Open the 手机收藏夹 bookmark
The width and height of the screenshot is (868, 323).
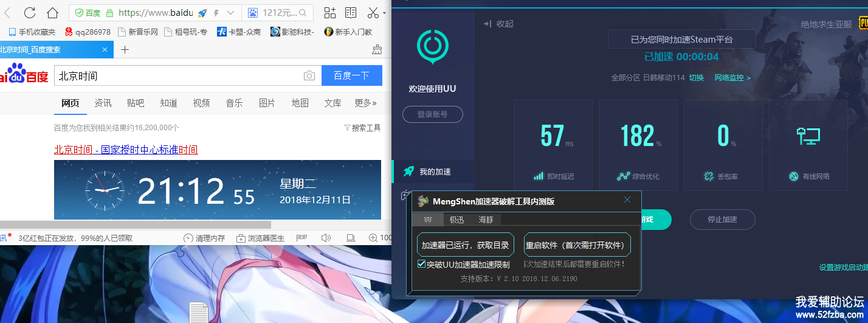point(32,32)
